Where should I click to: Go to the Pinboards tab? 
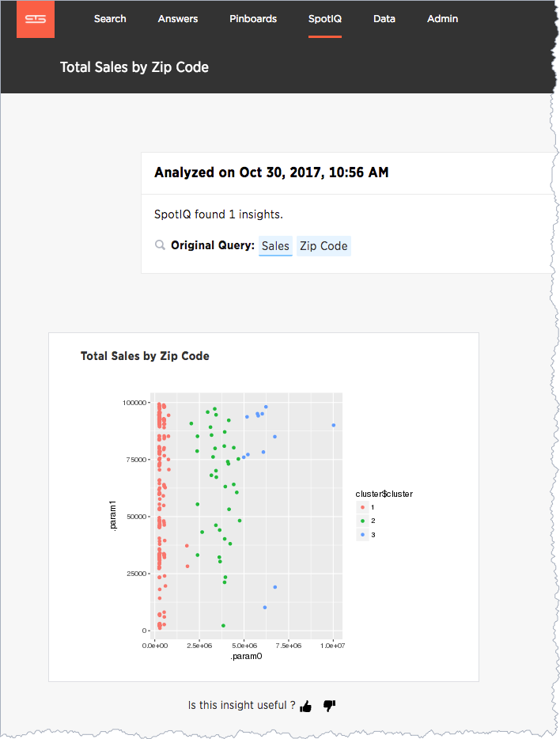(x=253, y=19)
